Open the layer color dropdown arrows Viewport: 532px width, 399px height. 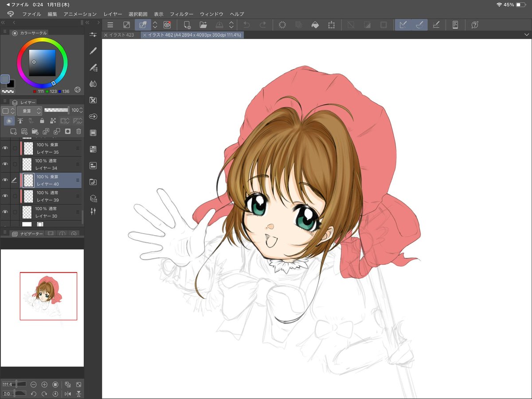coord(13,111)
